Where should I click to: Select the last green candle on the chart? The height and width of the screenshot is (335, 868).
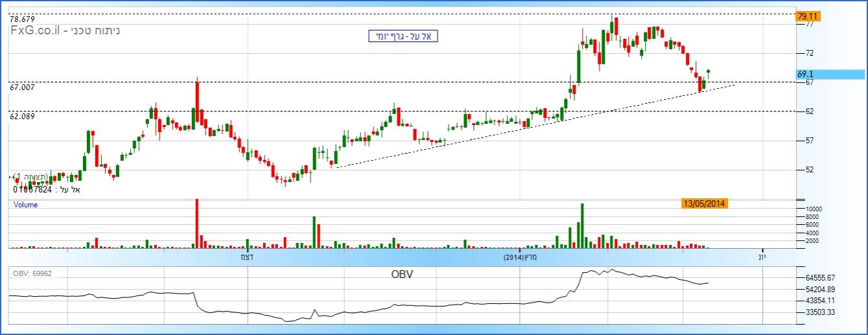coord(709,71)
